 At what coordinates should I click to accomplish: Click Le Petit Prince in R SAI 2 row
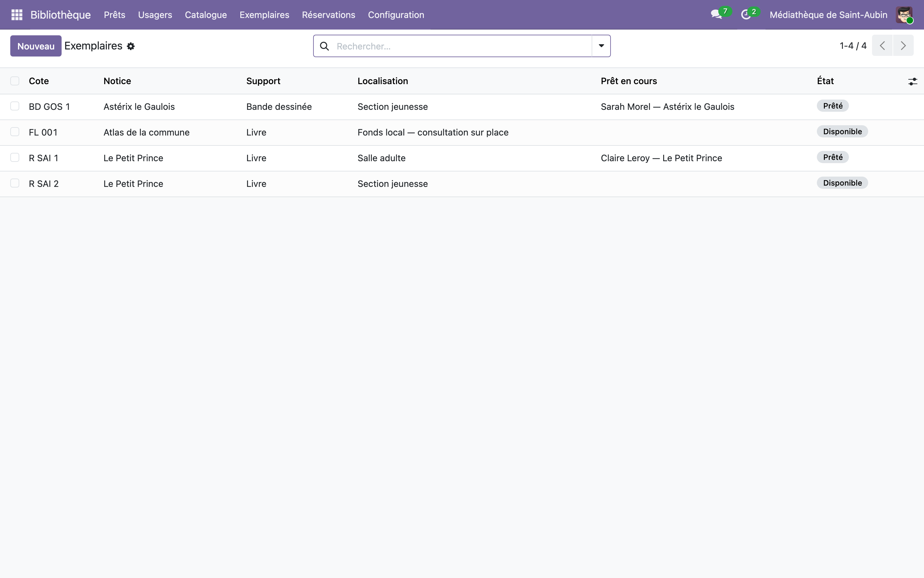tap(133, 183)
